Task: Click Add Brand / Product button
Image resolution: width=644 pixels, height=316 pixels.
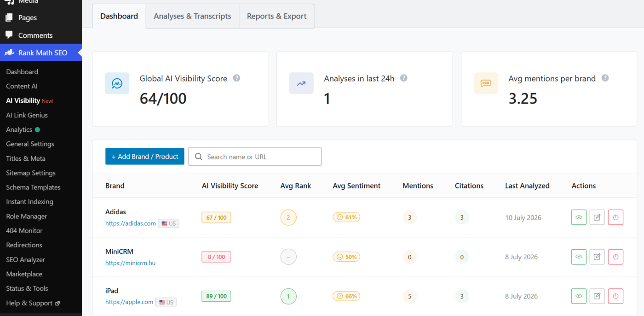Action: (145, 156)
